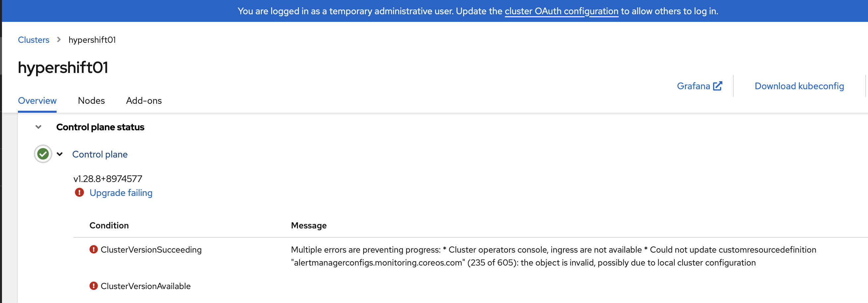This screenshot has height=303, width=868.
Task: Open the Add-ons tab
Action: click(x=144, y=100)
